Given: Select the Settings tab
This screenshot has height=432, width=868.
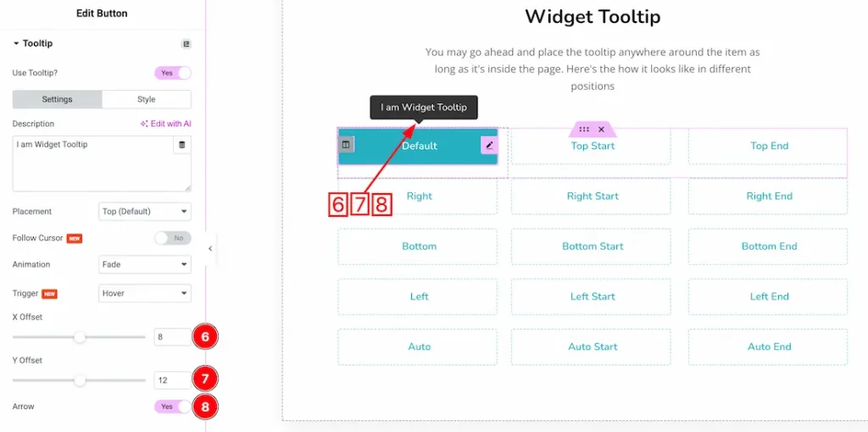Looking at the screenshot, I should [x=58, y=100].
